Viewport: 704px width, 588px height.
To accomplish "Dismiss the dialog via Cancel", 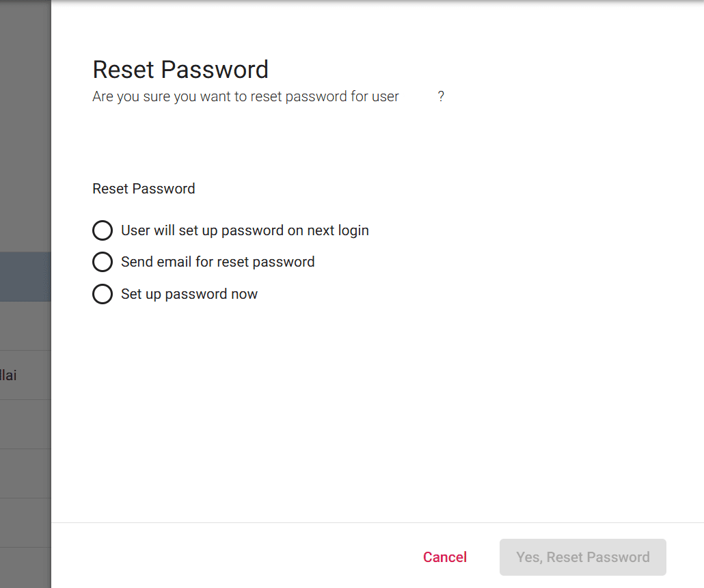I will tap(444, 557).
